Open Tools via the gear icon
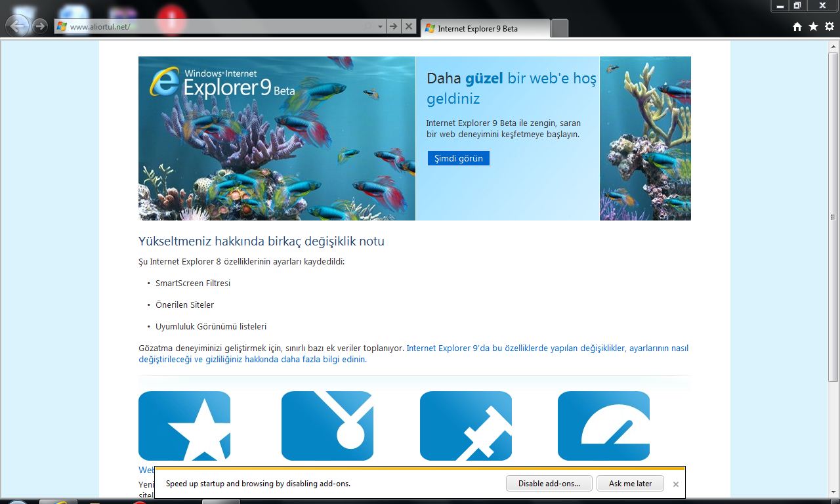 [828, 26]
